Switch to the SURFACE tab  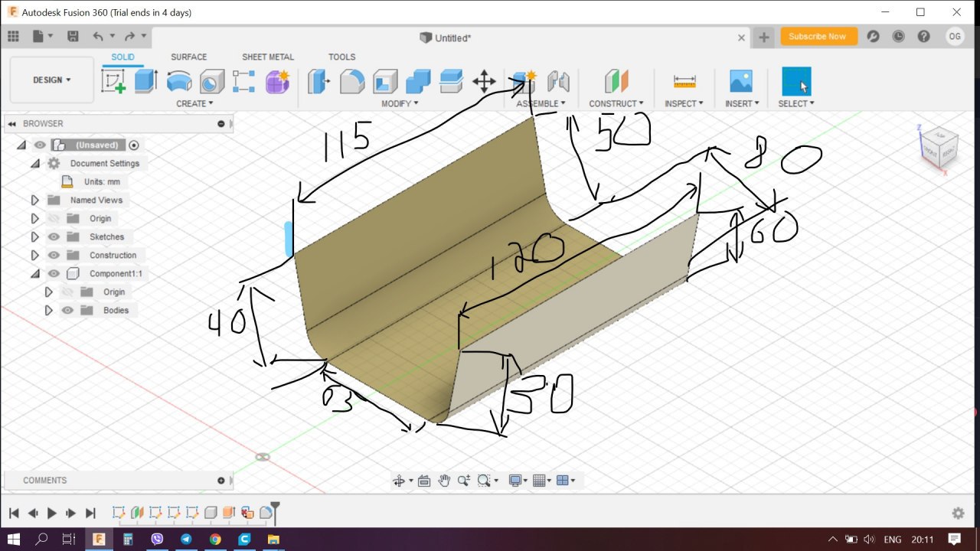(188, 57)
